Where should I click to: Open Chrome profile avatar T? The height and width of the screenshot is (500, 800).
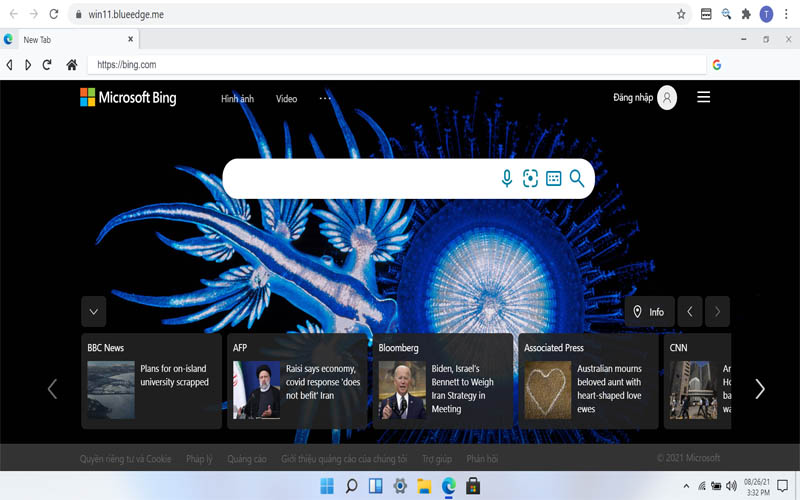tap(766, 14)
